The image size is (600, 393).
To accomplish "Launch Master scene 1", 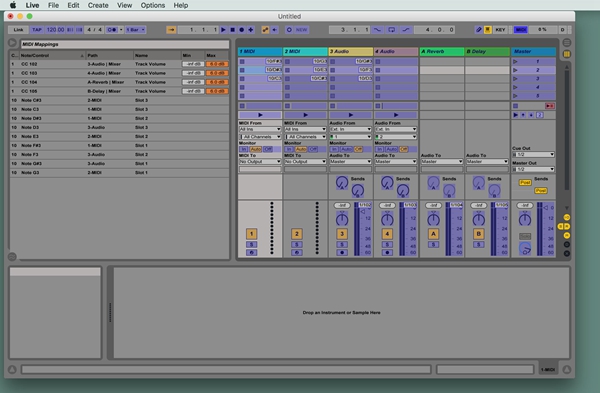I will (x=515, y=61).
